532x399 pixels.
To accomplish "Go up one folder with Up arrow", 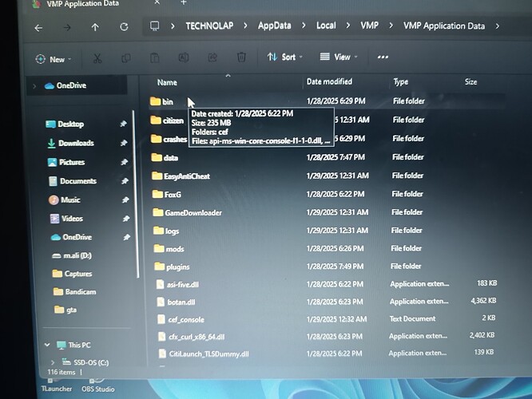I will click(95, 27).
